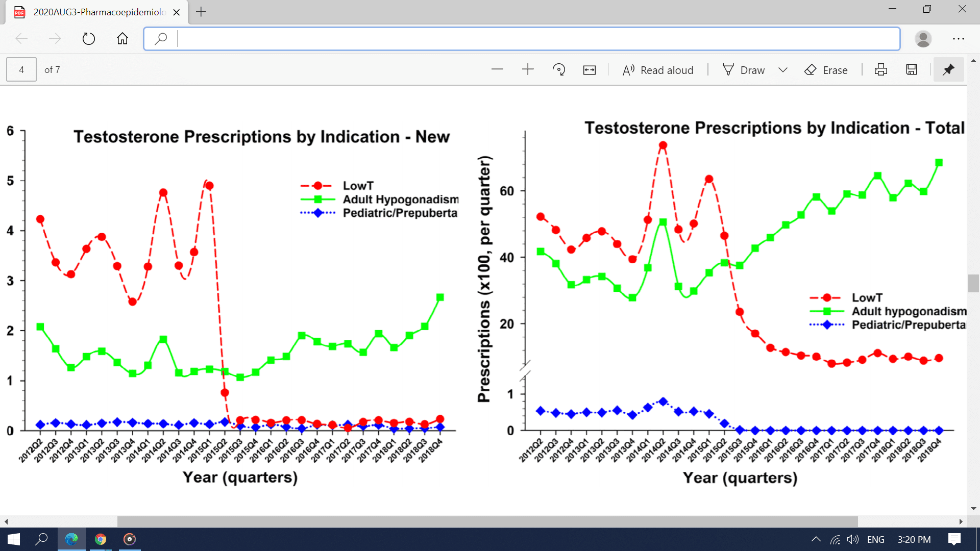Open a new browser tab
Screen dimensions: 980x551
(201, 12)
